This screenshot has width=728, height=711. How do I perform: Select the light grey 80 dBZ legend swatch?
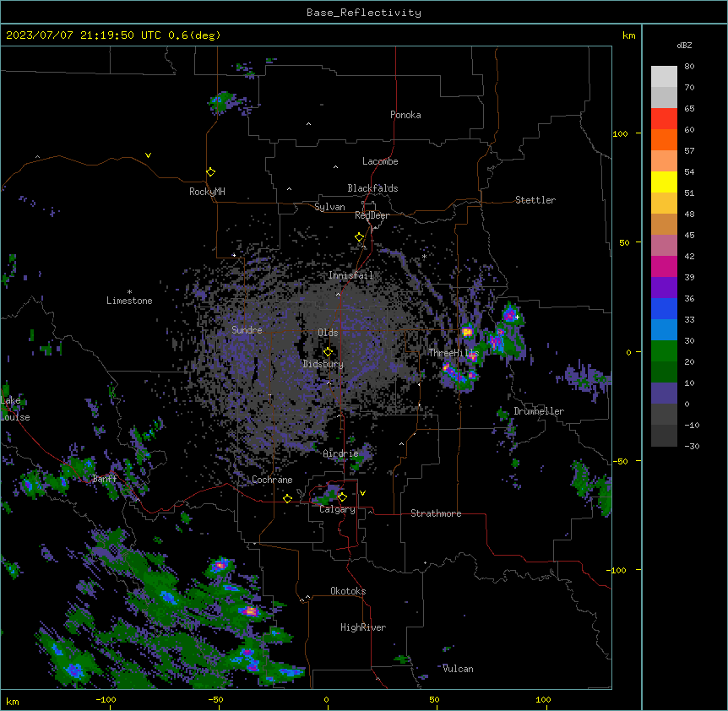click(x=664, y=77)
